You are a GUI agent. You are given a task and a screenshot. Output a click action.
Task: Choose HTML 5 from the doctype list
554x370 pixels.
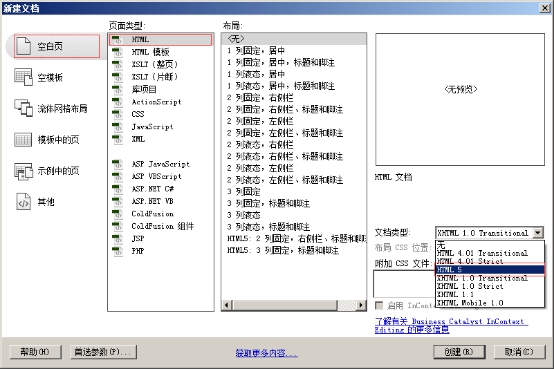click(490, 270)
